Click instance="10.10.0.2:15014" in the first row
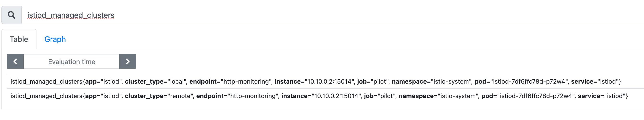Image resolution: width=644 pixels, height=120 pixels. [314, 82]
